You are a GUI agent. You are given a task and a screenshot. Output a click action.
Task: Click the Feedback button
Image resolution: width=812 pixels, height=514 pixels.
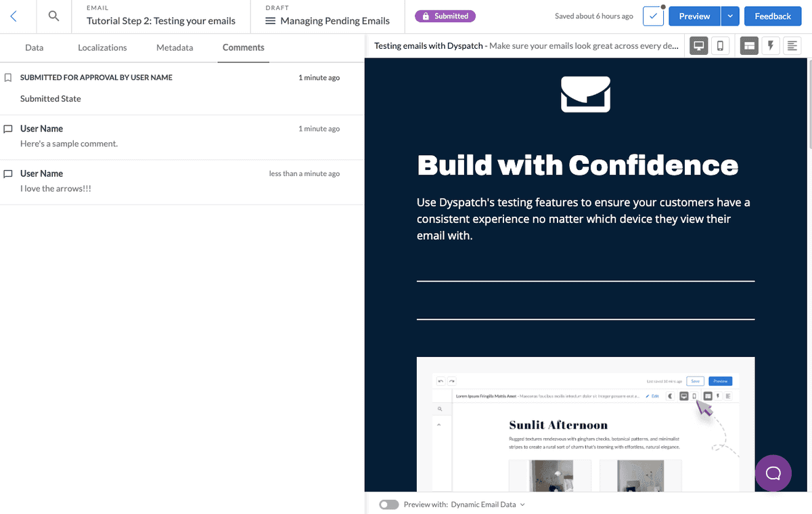pos(773,16)
